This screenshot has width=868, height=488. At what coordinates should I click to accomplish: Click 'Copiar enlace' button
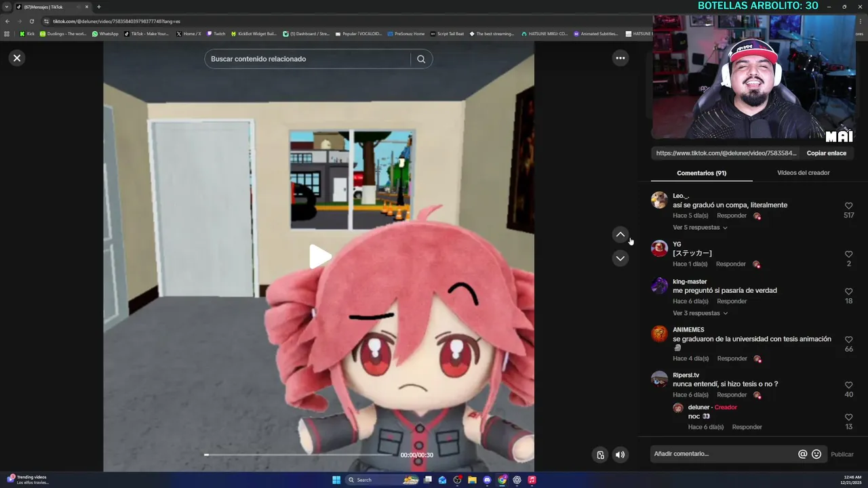[826, 153]
